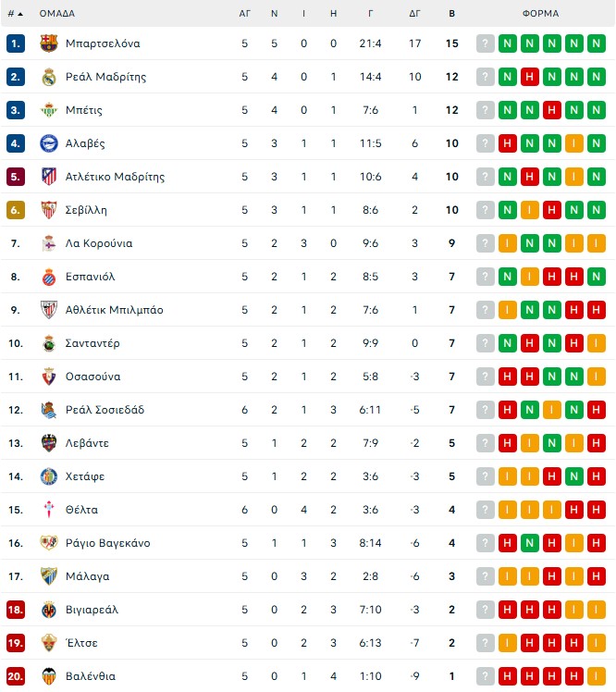The image size is (616, 692).
Task: Click the ΦΟΡΜΑ column header
Action: tap(540, 14)
